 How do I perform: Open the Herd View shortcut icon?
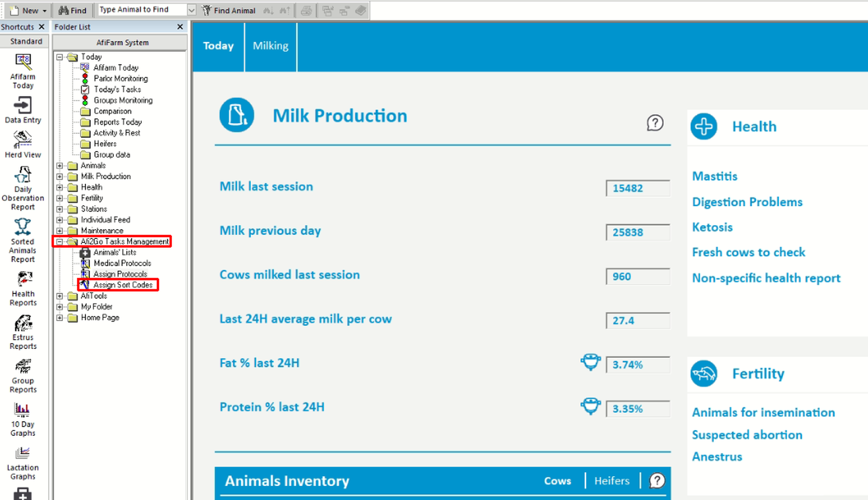23,140
